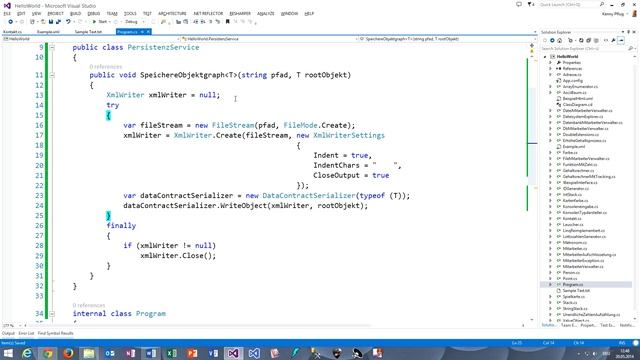Click the Home icon in Solution Explorer

pyautogui.click(x=560, y=40)
